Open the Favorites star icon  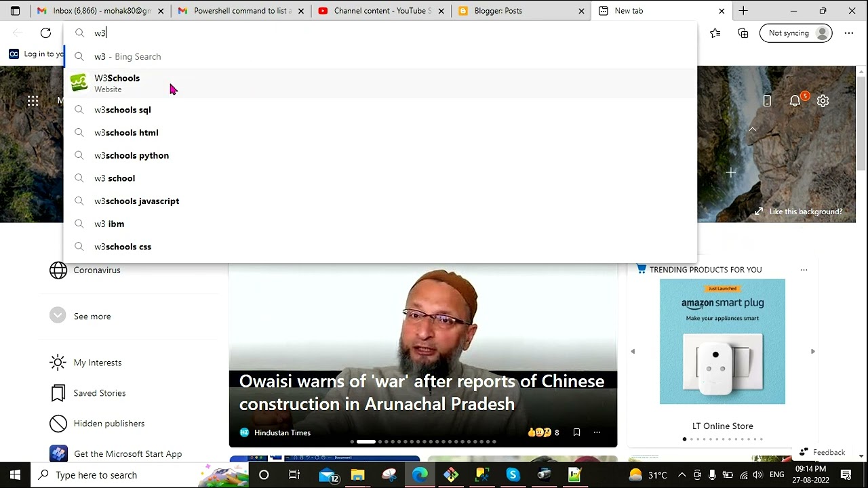(x=715, y=33)
